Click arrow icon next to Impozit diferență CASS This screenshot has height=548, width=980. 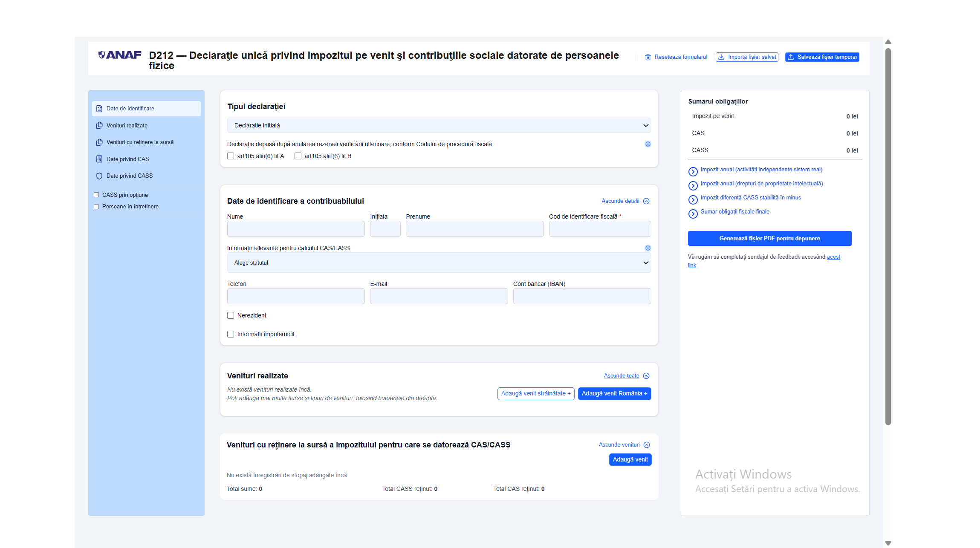pos(693,199)
